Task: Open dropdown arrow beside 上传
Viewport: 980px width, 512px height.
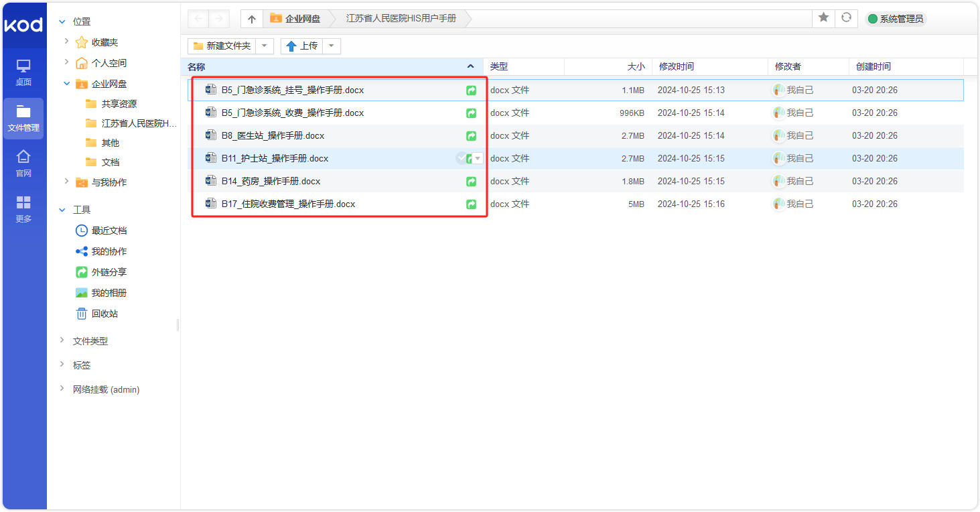Action: coord(332,46)
